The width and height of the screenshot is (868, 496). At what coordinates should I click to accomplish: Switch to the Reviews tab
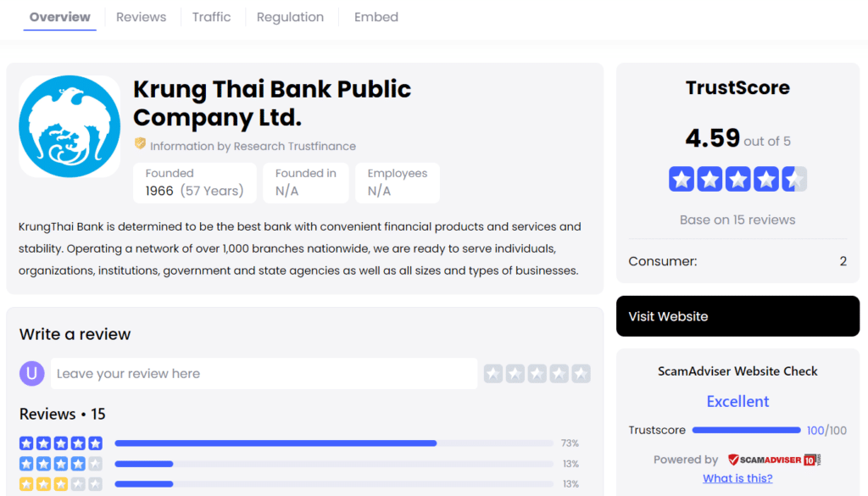(141, 17)
